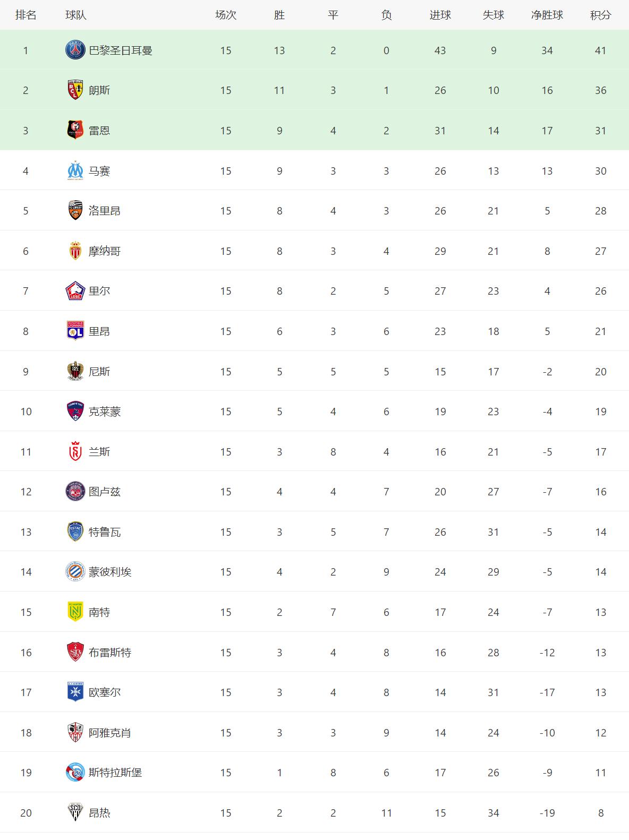Click the Auxerre club badge

(75, 692)
